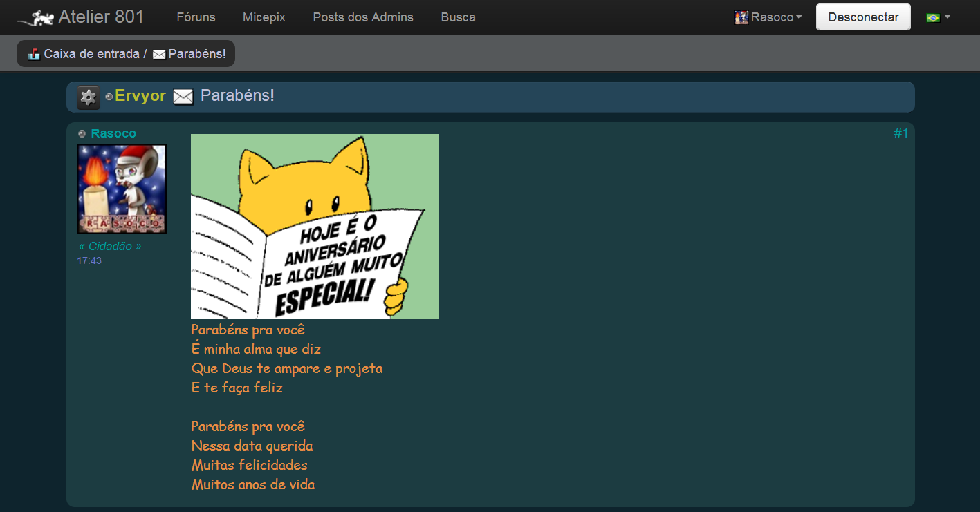Viewport: 980px width, 512px height.
Task: Click the line "Muitas felicidades"
Action: tap(250, 465)
